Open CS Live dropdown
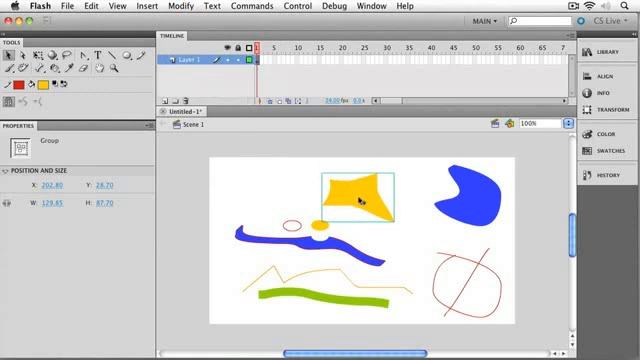This screenshot has width=640, height=360. [610, 21]
